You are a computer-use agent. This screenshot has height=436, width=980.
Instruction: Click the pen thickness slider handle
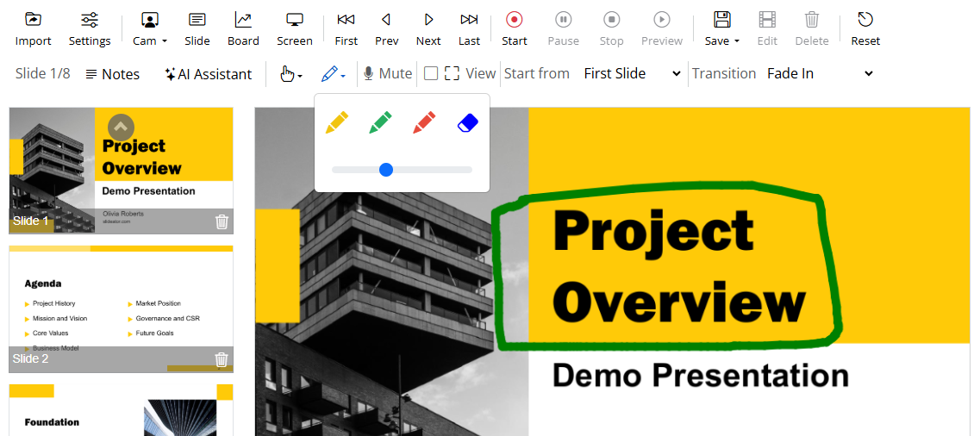pos(386,169)
